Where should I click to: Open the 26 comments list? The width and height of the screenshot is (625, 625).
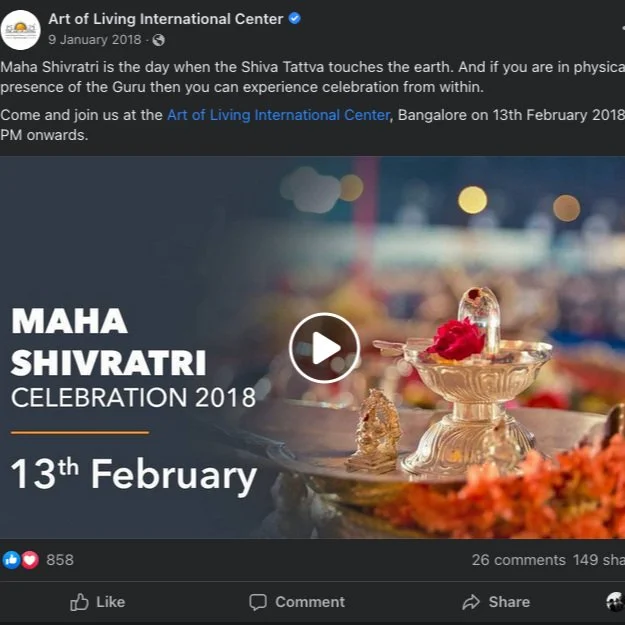click(519, 560)
